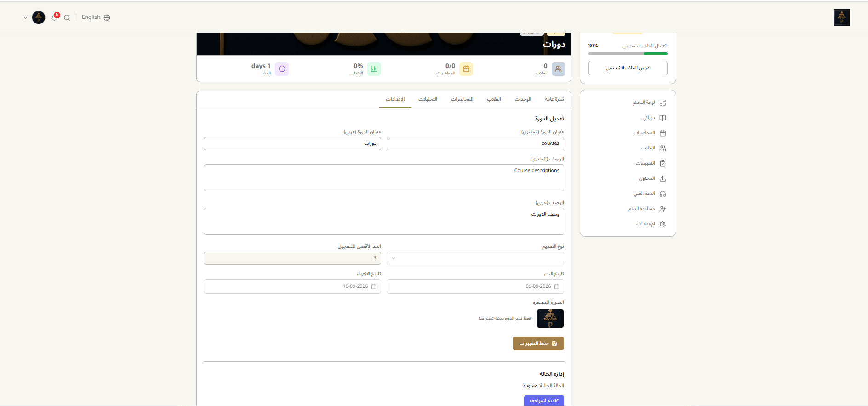Click the 30% profile completion value
Screen dimensions: 868x406
point(593,46)
